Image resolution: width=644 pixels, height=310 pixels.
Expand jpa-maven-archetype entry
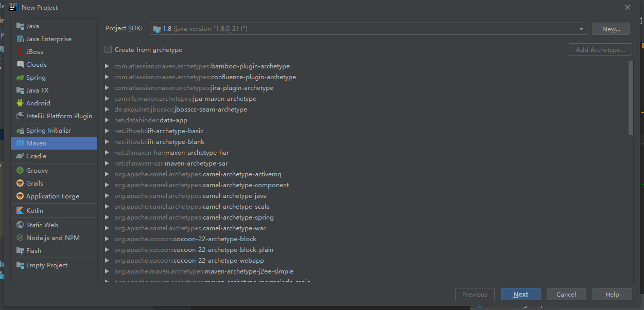coord(107,99)
